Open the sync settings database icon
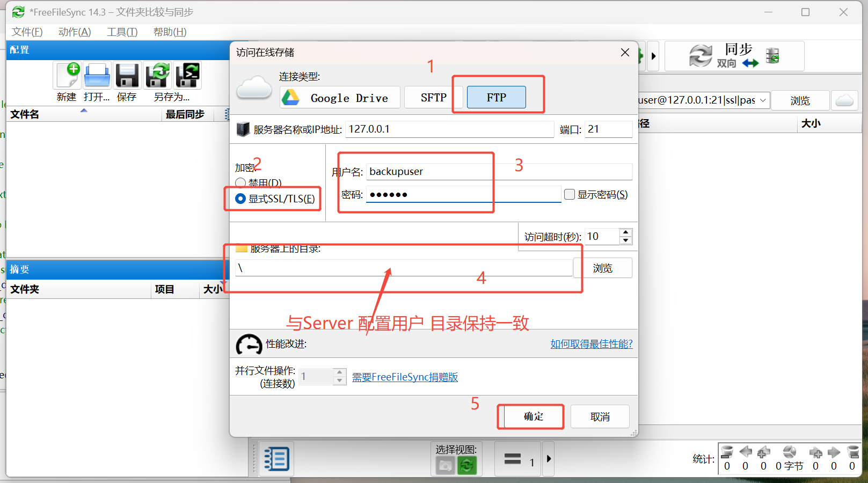868x483 pixels. click(x=772, y=56)
